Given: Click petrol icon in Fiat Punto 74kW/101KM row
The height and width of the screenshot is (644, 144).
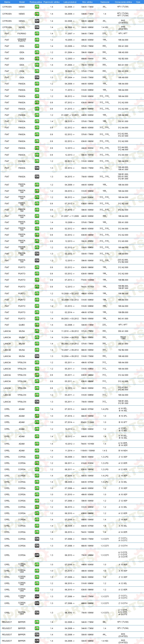Looking at the screenshot, I should pos(37,287).
